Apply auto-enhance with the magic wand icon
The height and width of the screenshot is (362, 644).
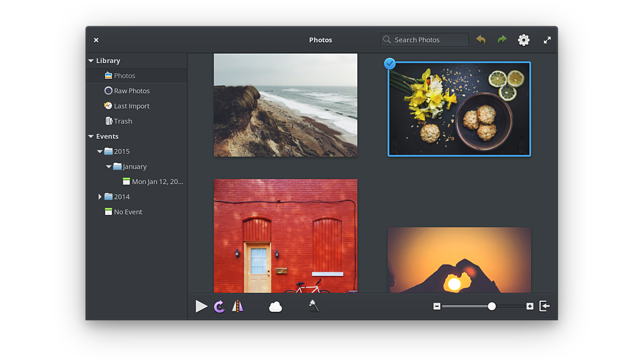314,306
